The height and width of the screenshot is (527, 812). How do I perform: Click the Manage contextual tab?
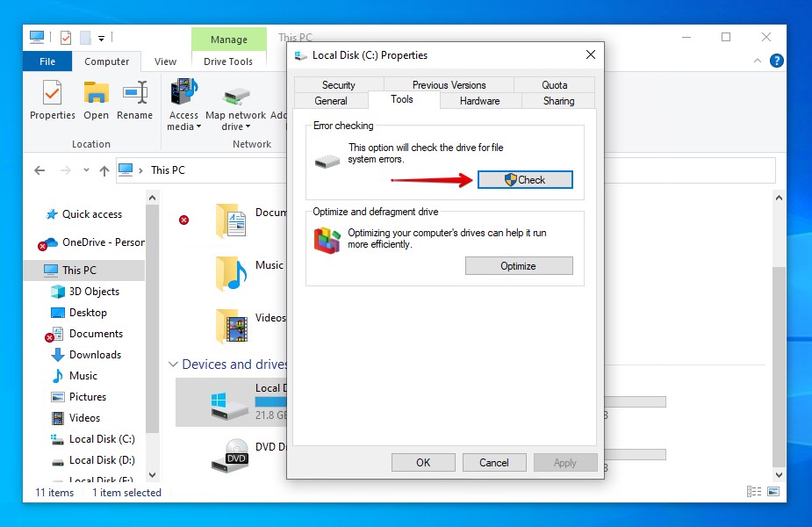pos(229,40)
